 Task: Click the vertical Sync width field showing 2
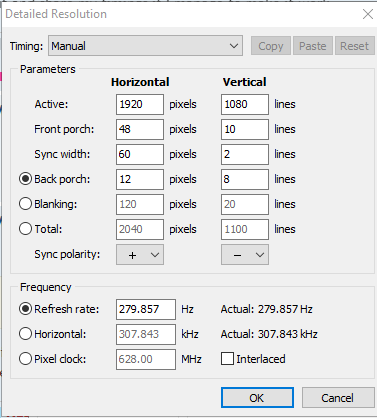[245, 154]
